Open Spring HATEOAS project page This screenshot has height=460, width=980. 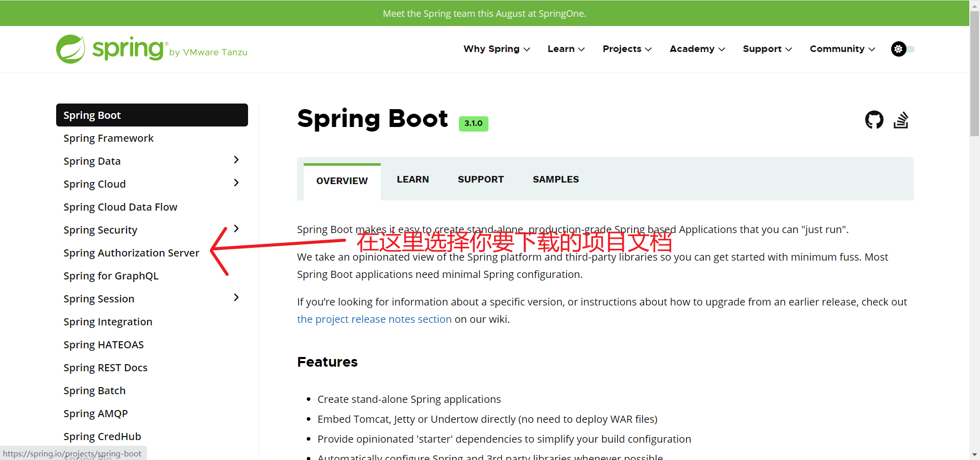click(x=104, y=345)
